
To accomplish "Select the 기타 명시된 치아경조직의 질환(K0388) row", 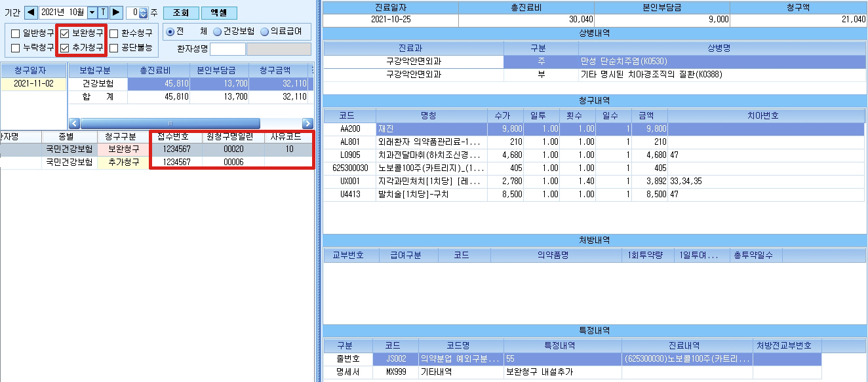I will [595, 74].
